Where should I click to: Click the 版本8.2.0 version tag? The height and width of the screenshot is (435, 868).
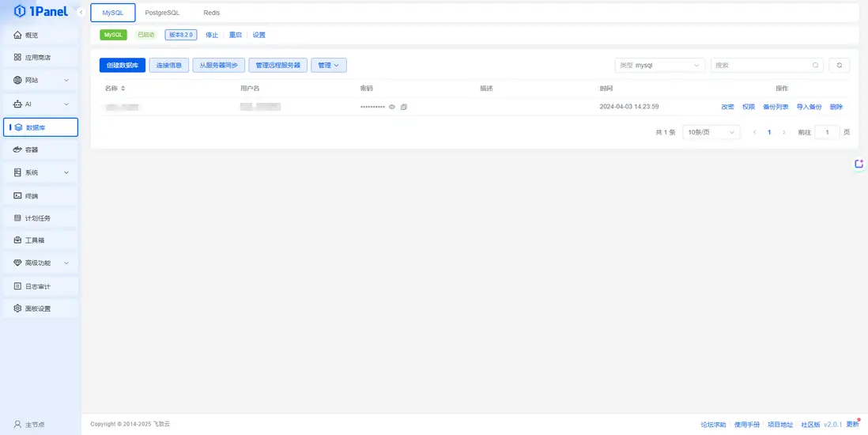coord(181,35)
